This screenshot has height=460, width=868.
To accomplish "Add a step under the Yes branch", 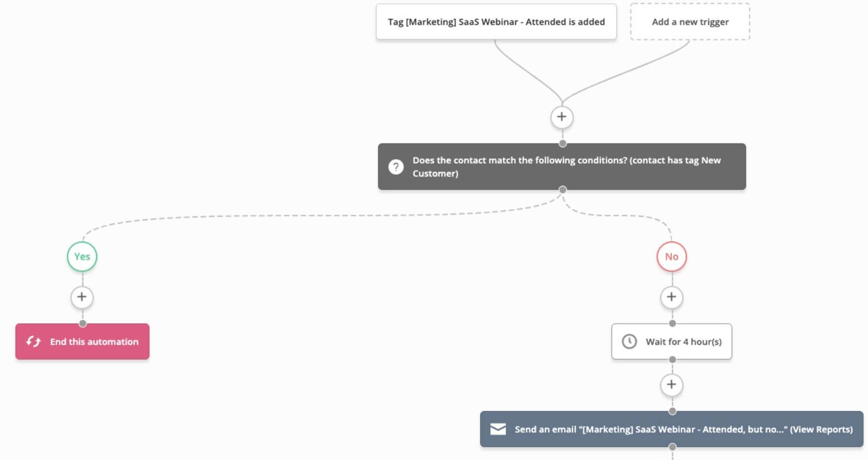I will (82, 297).
